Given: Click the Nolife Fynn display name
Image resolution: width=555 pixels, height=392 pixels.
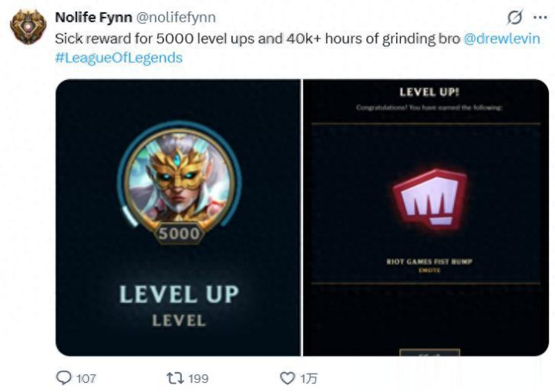Looking at the screenshot, I should (x=93, y=18).
